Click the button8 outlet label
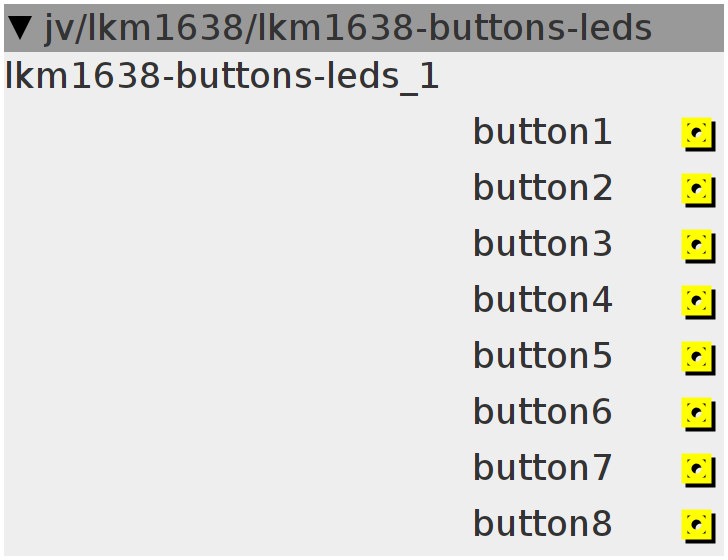The image size is (728, 560). click(x=542, y=524)
